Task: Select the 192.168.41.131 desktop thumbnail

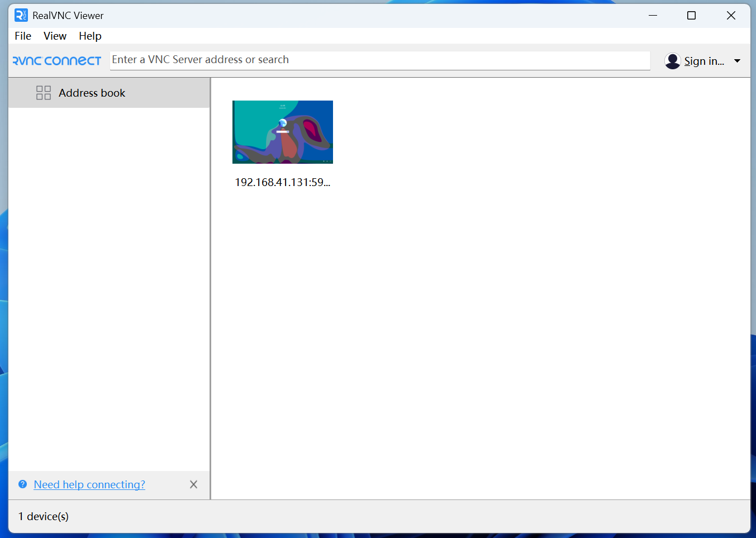Action: click(x=283, y=132)
